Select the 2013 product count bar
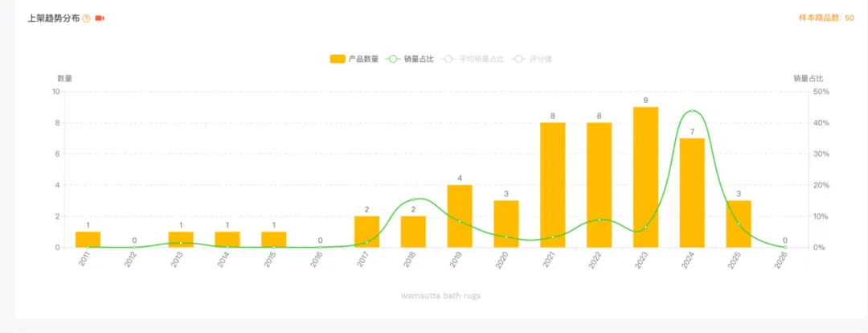Screen dimensions: 868x333 tap(181, 240)
